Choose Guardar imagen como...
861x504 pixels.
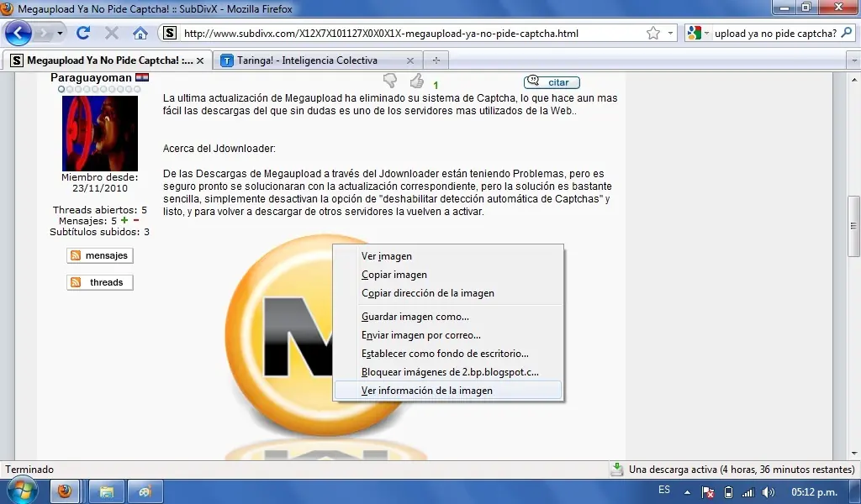(448, 317)
